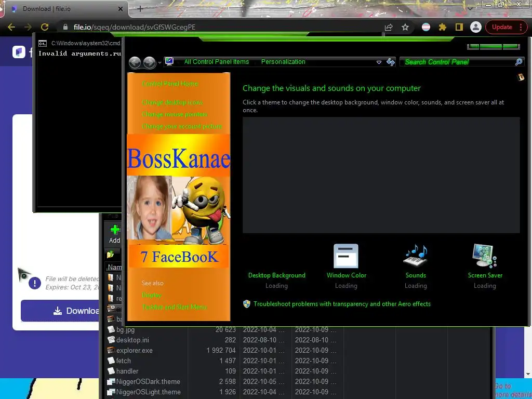Click the Update button in Chrome

502,27
